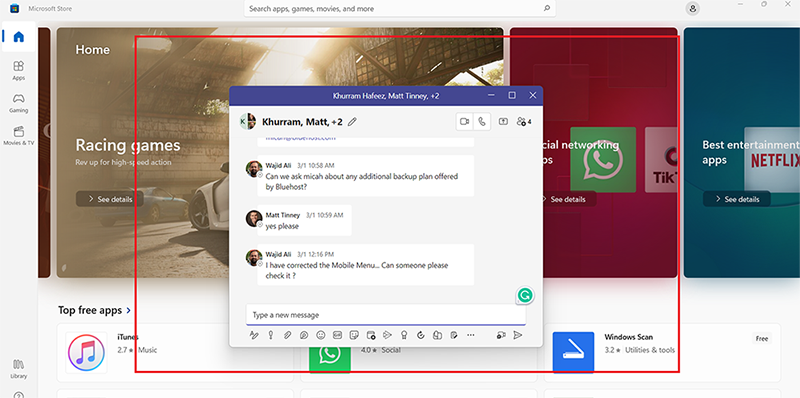Click the Teams group chat avatar
The image size is (800, 398).
248,121
